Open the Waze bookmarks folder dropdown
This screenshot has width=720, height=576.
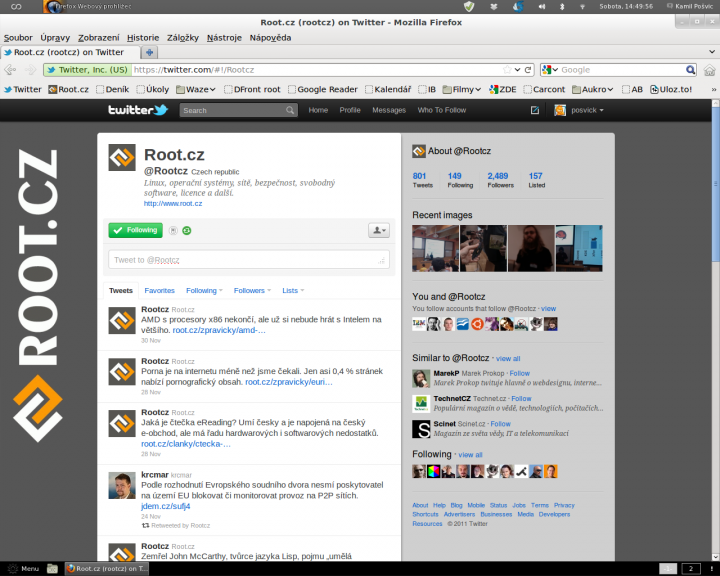click(196, 90)
